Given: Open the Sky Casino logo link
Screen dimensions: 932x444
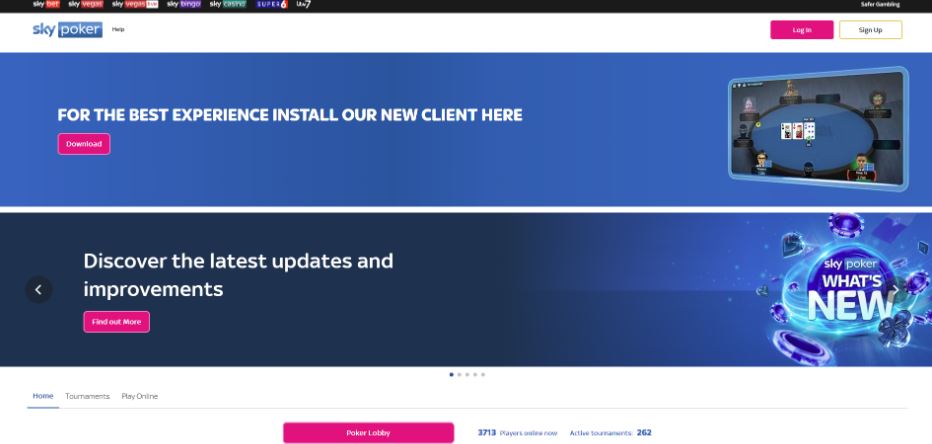Looking at the screenshot, I should [x=228, y=4].
